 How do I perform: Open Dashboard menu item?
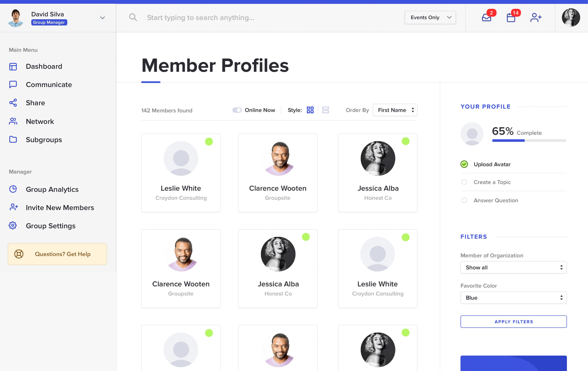tap(44, 66)
